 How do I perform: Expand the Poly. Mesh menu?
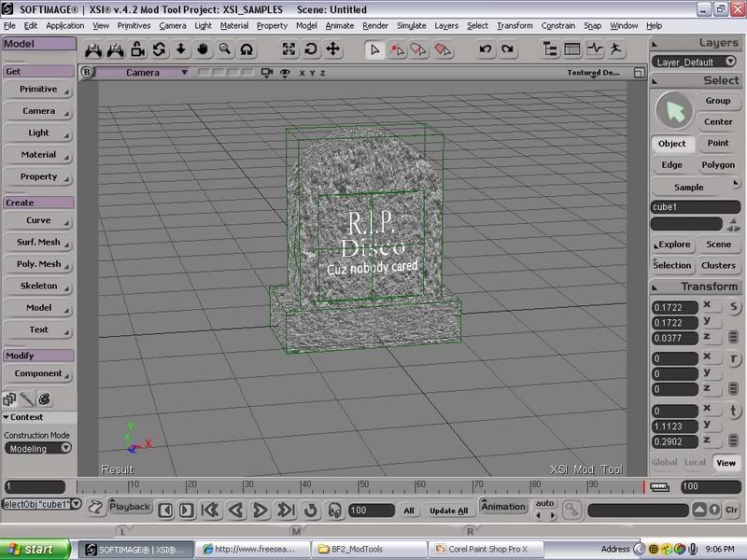tap(38, 264)
